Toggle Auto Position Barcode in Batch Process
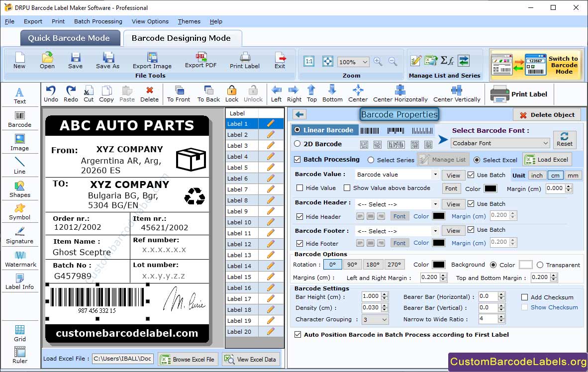Image resolution: width=588 pixels, height=372 pixels. pos(298,335)
